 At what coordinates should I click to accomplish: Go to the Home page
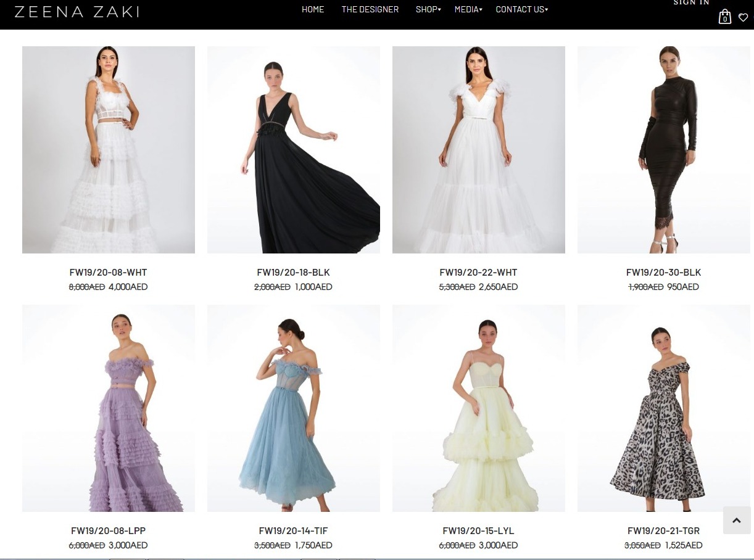pos(313,9)
